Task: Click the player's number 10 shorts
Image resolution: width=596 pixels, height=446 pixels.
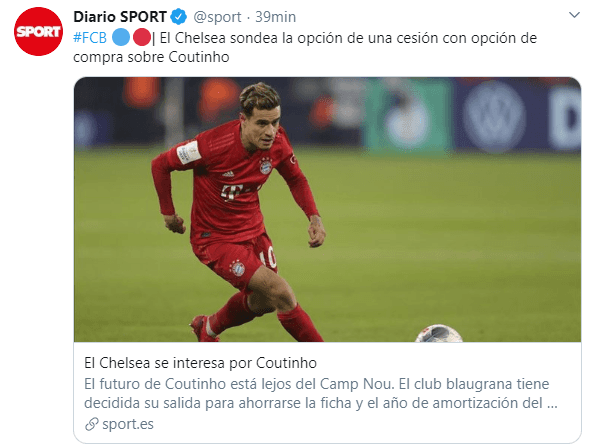Action: pos(268,259)
